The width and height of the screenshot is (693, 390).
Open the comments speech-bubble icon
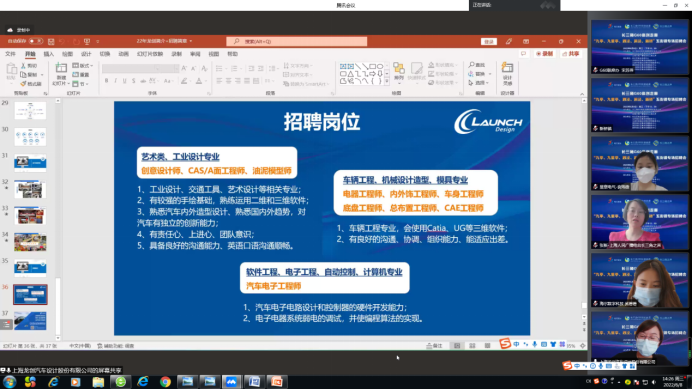point(523,54)
